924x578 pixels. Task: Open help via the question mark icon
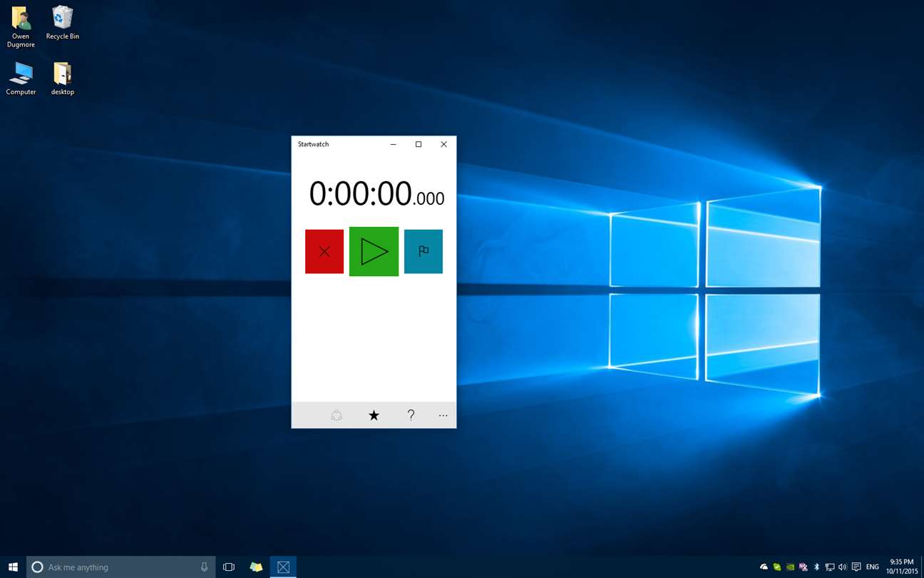tap(411, 415)
